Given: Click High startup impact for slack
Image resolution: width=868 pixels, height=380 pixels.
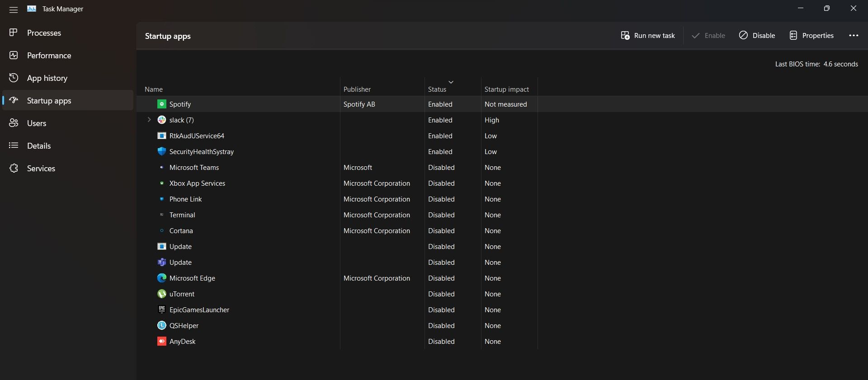Looking at the screenshot, I should point(492,120).
